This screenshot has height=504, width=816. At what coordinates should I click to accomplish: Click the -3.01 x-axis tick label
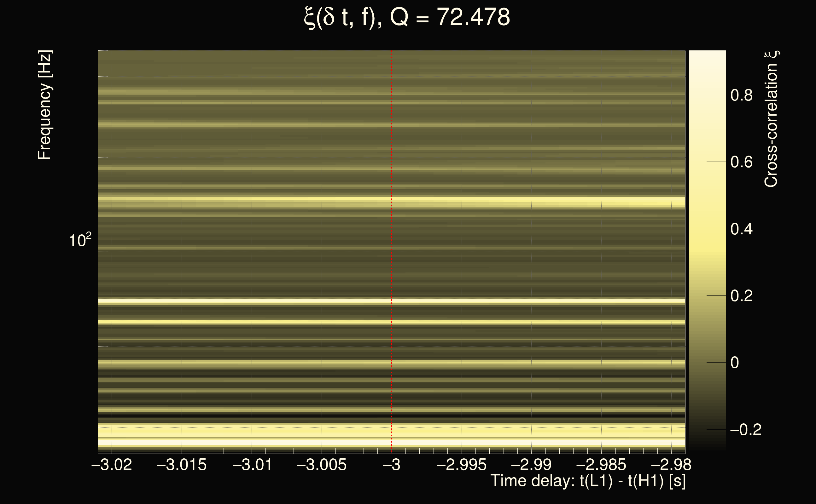tap(252, 465)
